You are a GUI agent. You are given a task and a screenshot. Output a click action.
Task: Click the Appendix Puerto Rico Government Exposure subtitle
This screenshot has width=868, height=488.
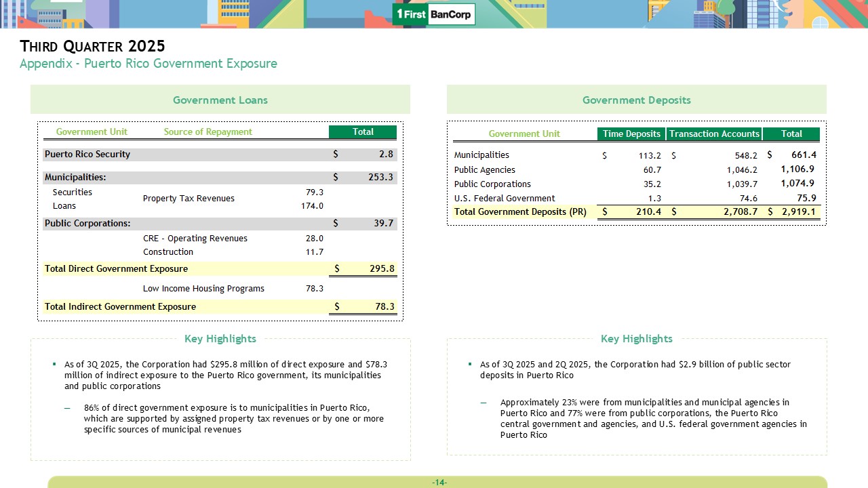[x=148, y=64]
